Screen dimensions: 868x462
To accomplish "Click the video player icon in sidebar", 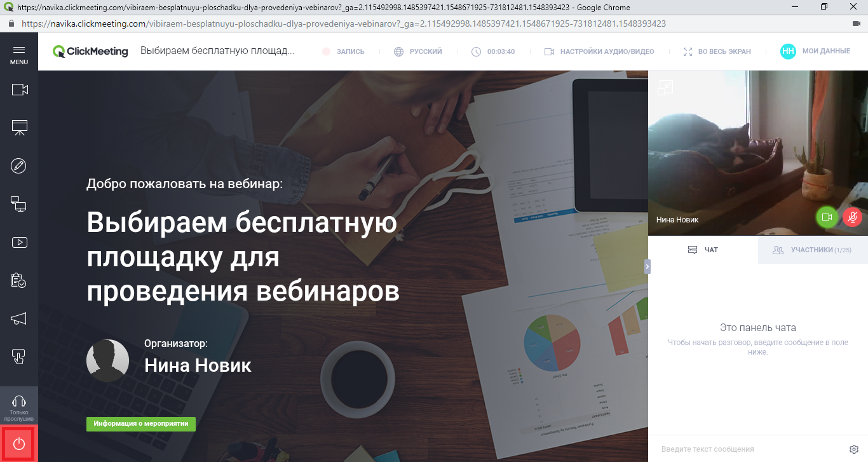I will (x=19, y=242).
